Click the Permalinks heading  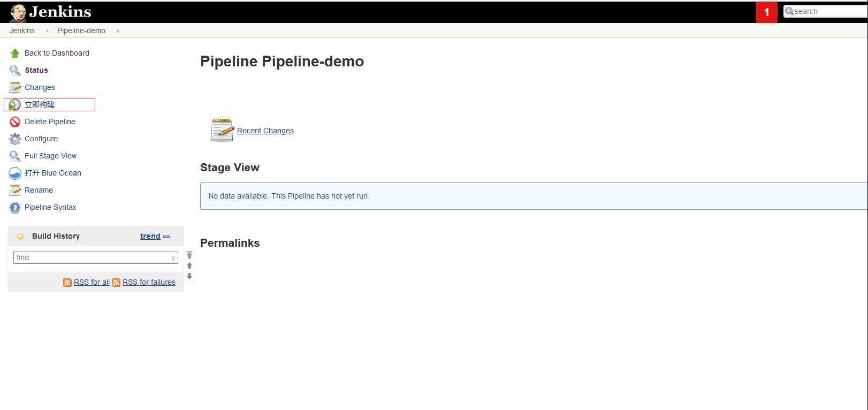click(x=230, y=243)
